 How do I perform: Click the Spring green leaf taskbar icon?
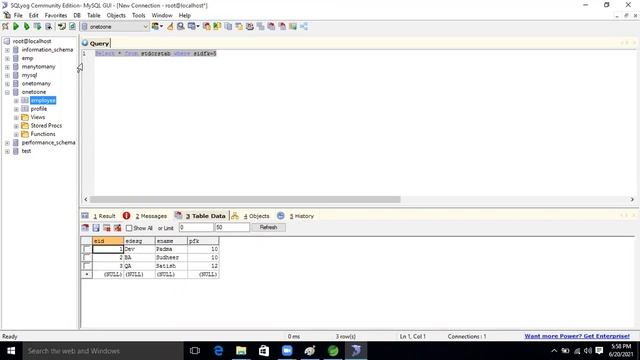(x=333, y=351)
